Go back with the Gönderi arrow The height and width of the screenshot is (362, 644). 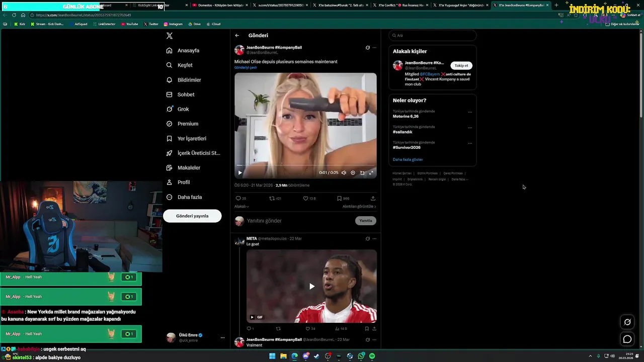tap(237, 35)
